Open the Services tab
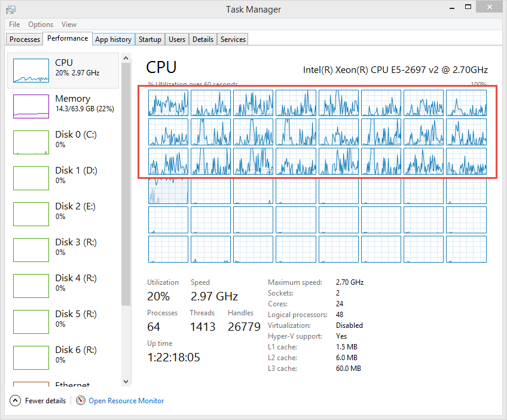 click(x=233, y=39)
